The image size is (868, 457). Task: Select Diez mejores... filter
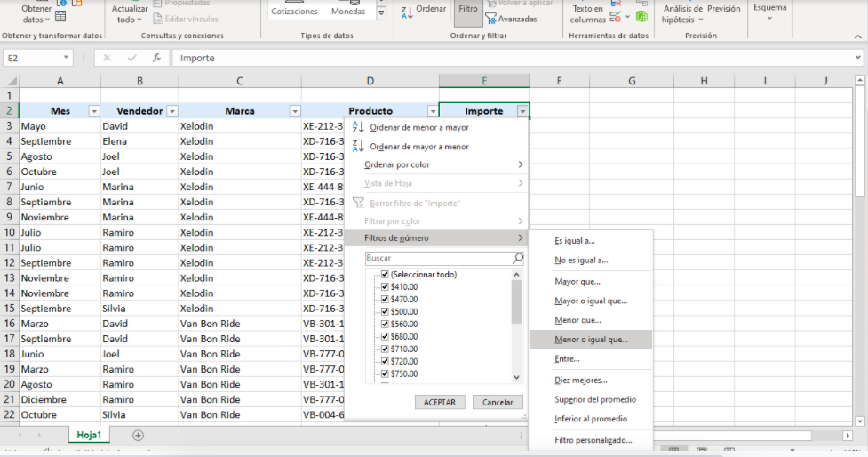(591, 380)
